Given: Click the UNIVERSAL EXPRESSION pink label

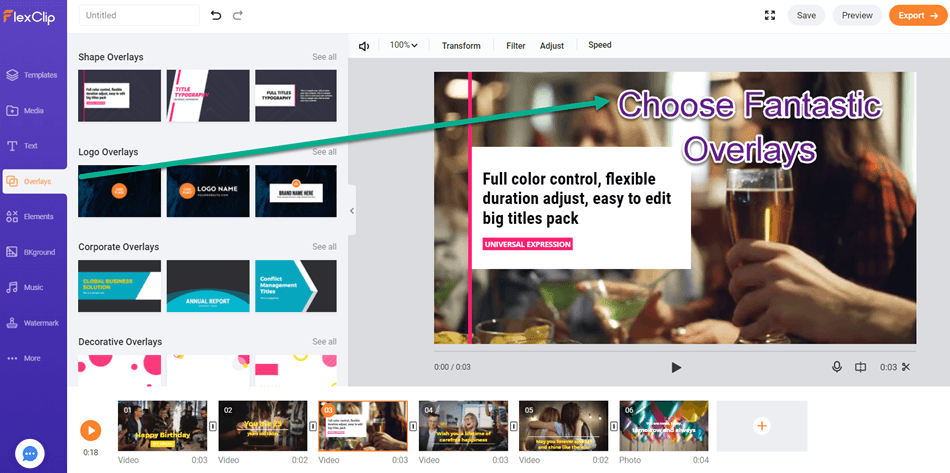Looking at the screenshot, I should coord(528,245).
